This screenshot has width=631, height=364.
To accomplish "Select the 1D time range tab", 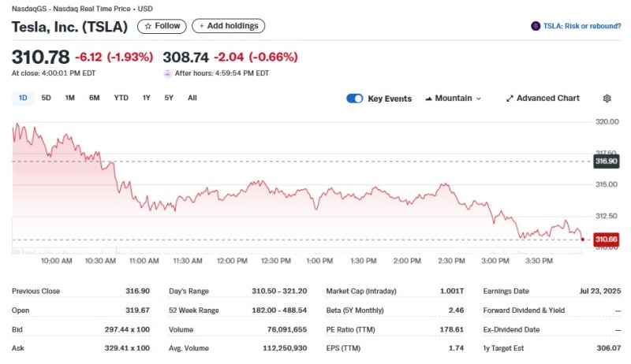I will [x=23, y=98].
